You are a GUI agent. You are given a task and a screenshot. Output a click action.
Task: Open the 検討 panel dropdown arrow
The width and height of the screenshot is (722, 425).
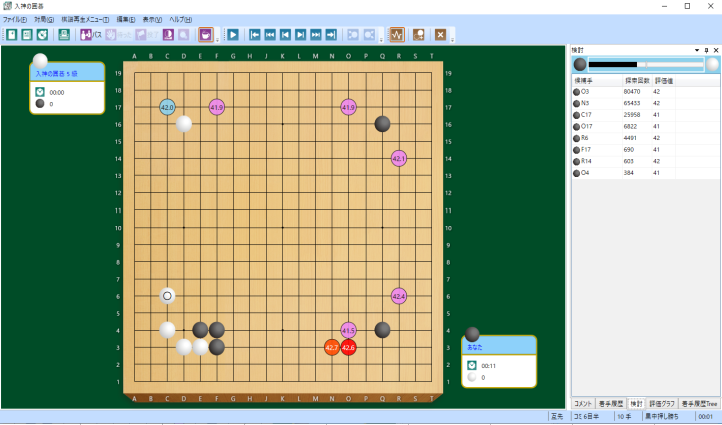pos(696,49)
